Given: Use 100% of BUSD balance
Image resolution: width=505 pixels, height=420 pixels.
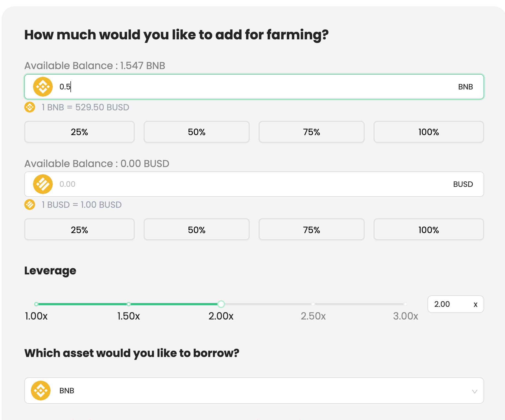Looking at the screenshot, I should [x=429, y=230].
